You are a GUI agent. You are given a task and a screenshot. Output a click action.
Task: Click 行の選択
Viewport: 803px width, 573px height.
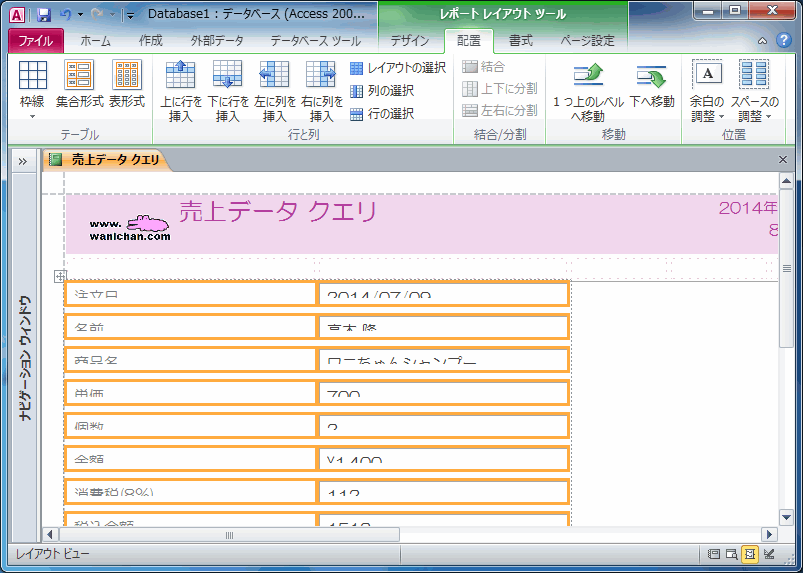click(382, 113)
